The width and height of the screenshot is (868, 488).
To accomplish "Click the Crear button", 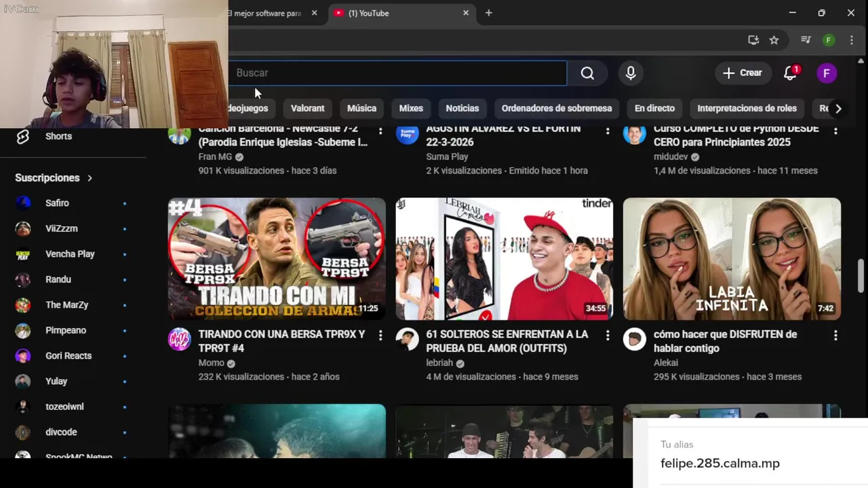I will pos(743,73).
